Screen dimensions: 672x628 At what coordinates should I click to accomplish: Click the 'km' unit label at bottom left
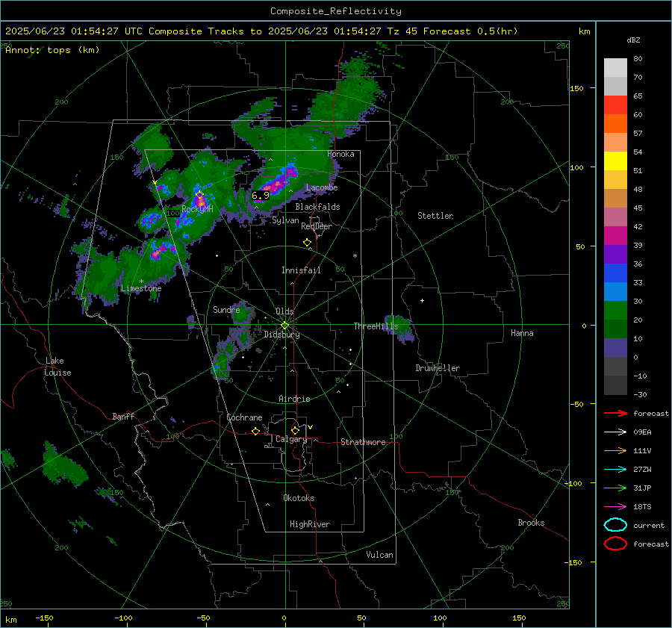pos(10,620)
